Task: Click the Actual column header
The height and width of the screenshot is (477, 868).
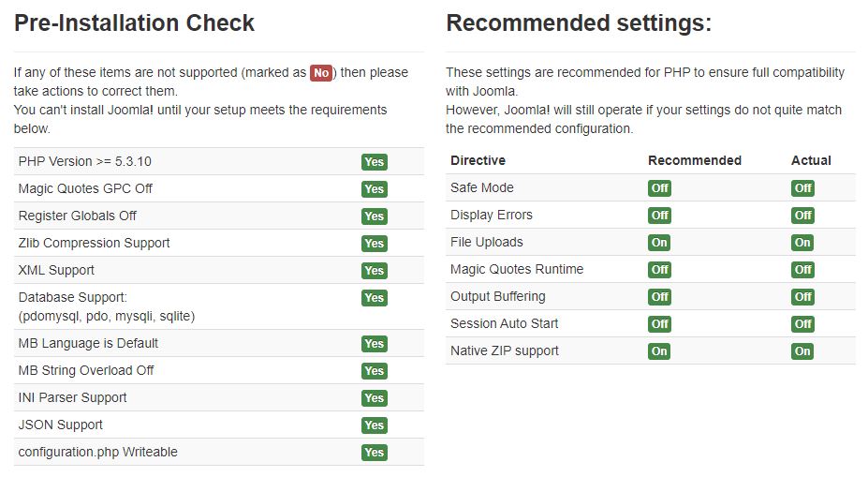Action: tap(811, 160)
